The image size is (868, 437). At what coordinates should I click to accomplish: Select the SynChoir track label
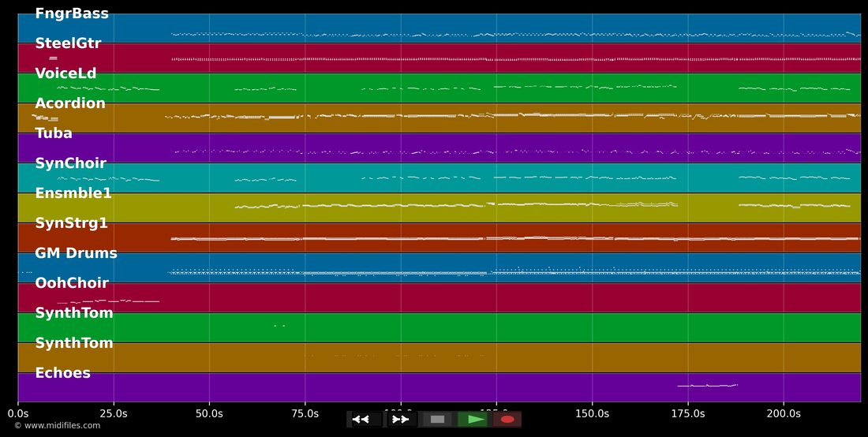[x=71, y=163]
